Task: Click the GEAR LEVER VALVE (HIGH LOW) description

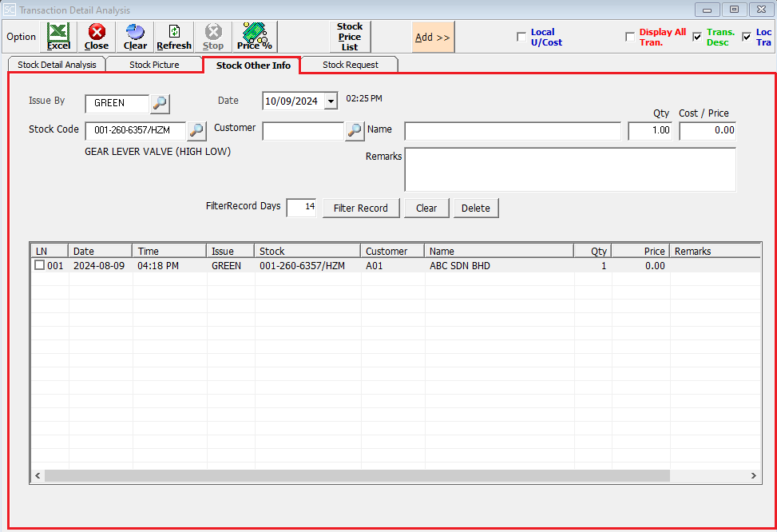Action: pos(157,152)
